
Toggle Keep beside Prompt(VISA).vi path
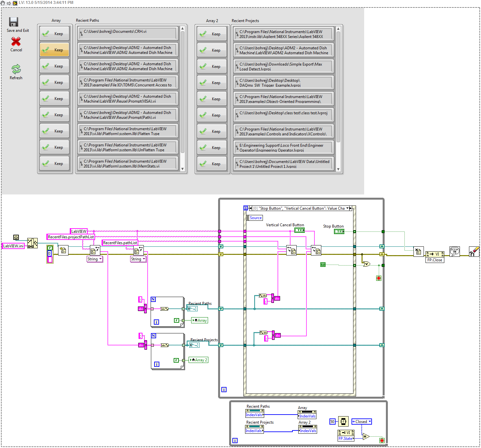55,98
